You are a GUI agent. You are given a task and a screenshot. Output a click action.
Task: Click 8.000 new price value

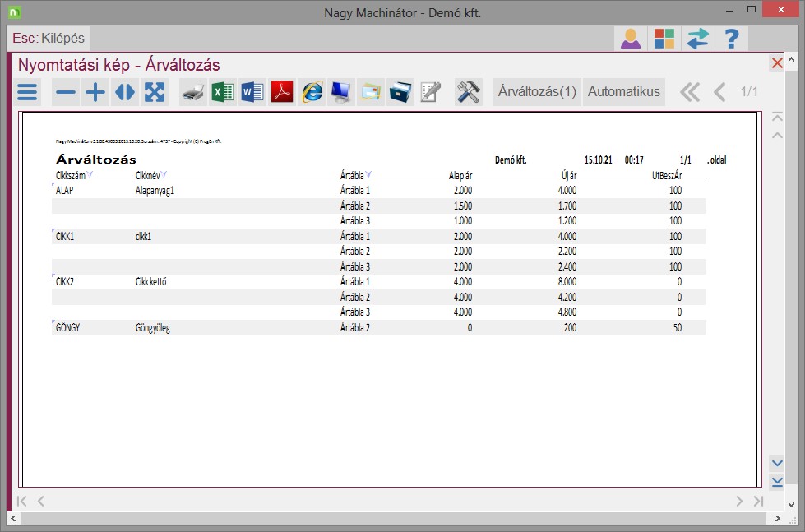[567, 282]
